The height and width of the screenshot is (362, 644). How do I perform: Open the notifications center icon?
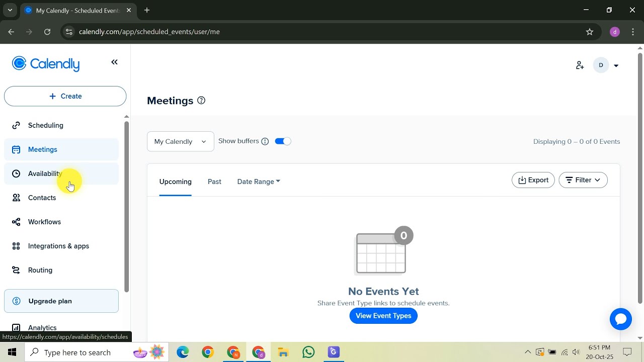coord(627,352)
